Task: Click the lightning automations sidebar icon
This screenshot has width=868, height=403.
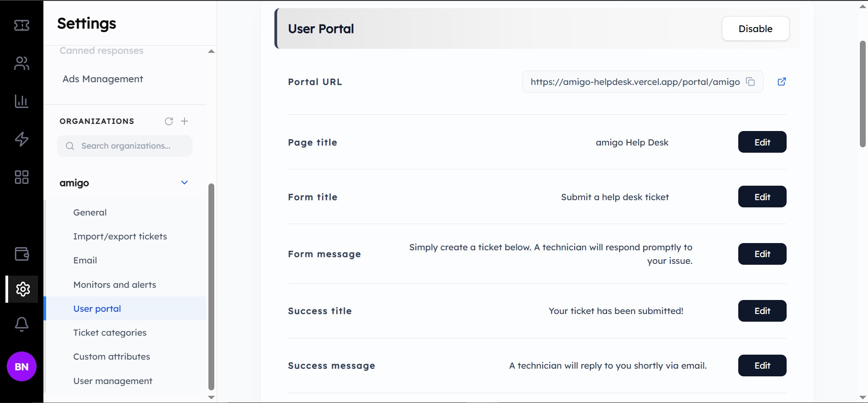Action: pyautogui.click(x=21, y=139)
